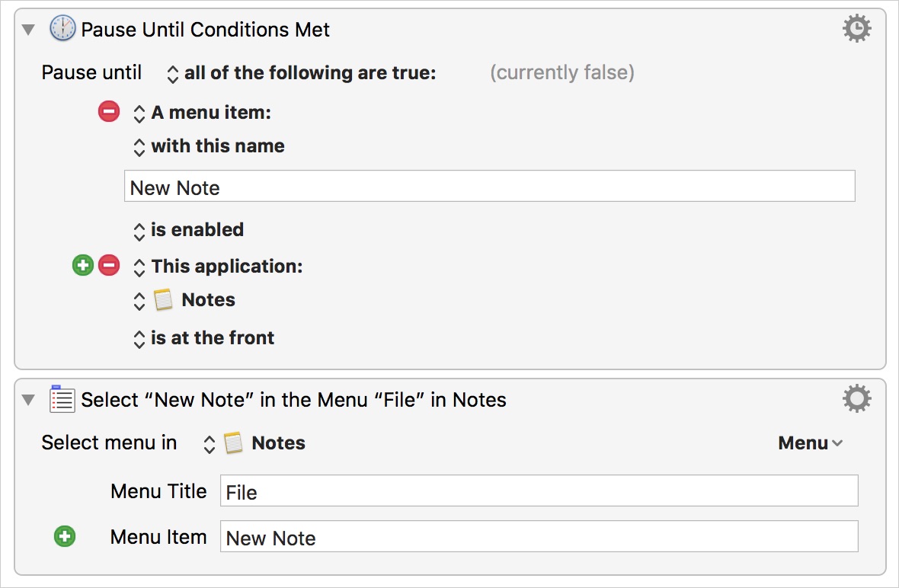Image resolution: width=899 pixels, height=588 pixels.
Task: Add a submenu level to Menu Item
Action: pyautogui.click(x=65, y=537)
